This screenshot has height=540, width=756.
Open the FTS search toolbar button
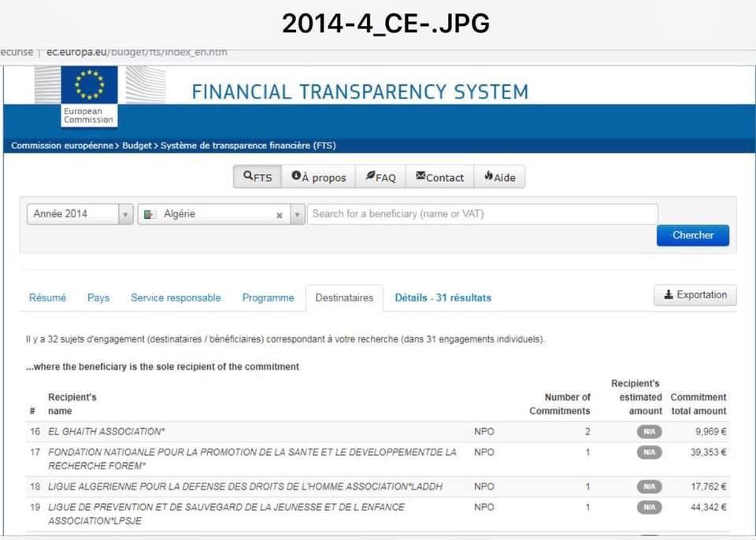tap(258, 177)
